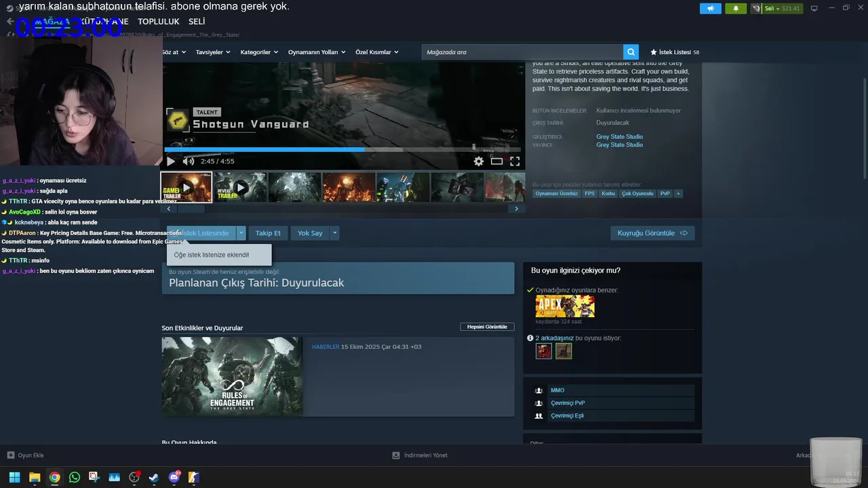
Task: Select the FPS tag
Action: [590, 194]
